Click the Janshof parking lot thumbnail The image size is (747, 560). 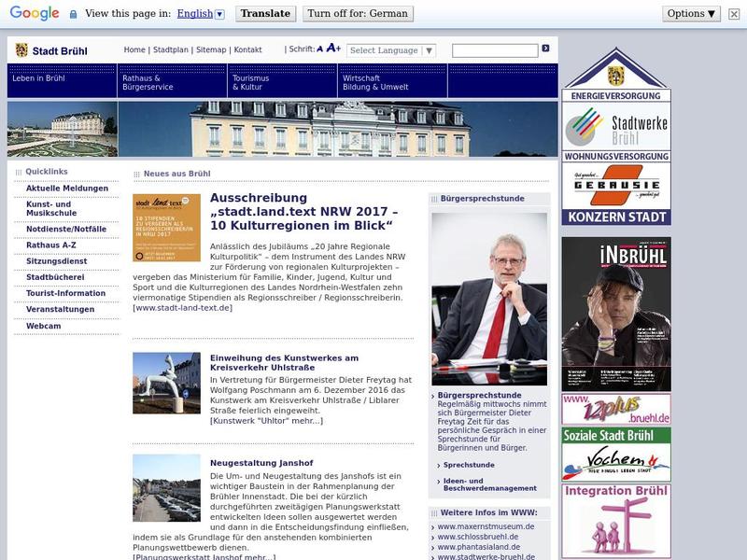coord(166,488)
